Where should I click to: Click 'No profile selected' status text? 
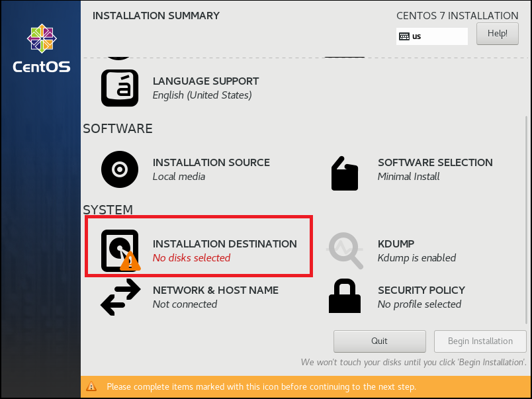tap(420, 304)
